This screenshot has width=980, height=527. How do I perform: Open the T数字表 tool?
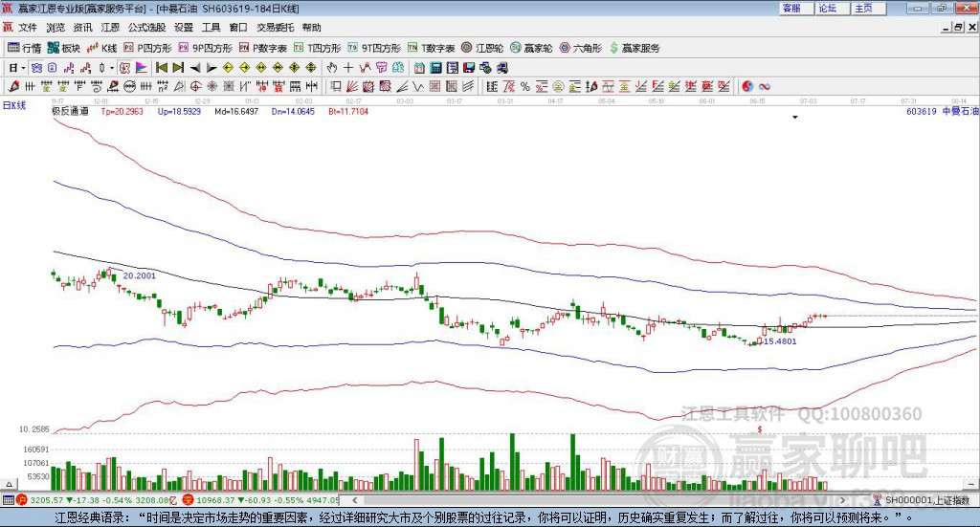click(x=432, y=48)
